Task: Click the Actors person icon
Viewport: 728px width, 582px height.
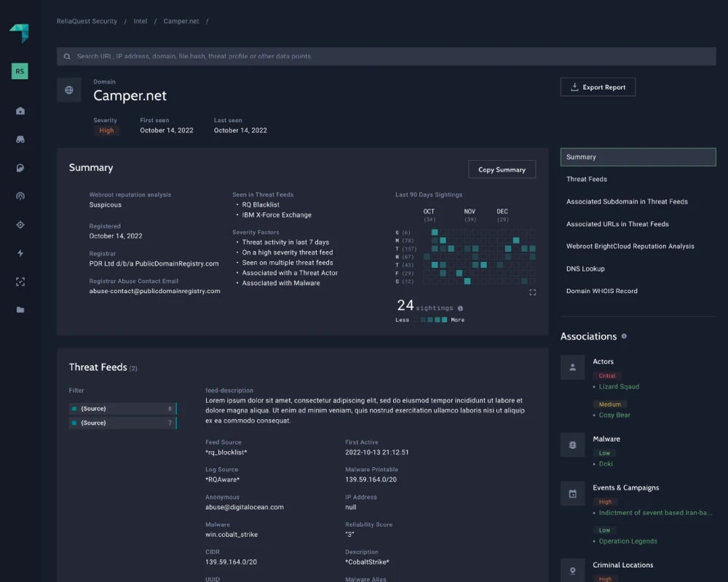Action: tap(572, 367)
